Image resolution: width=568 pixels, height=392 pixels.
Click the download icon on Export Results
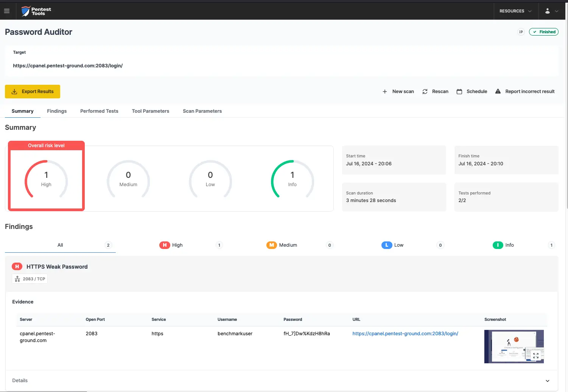coord(14,92)
